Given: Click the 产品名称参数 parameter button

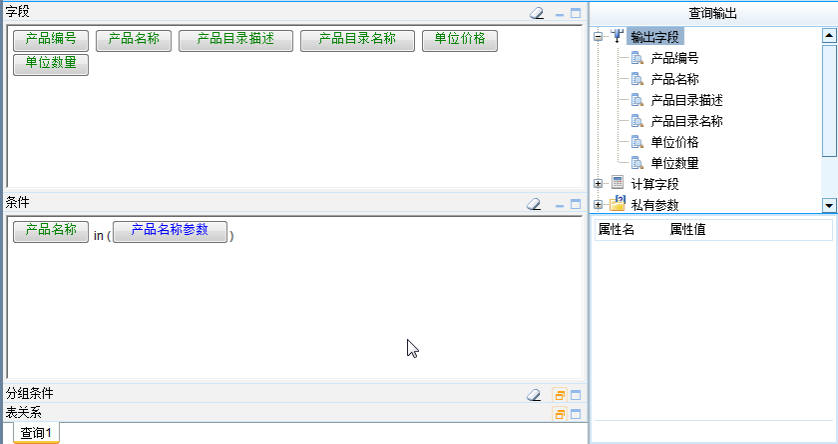Looking at the screenshot, I should pyautogui.click(x=170, y=232).
